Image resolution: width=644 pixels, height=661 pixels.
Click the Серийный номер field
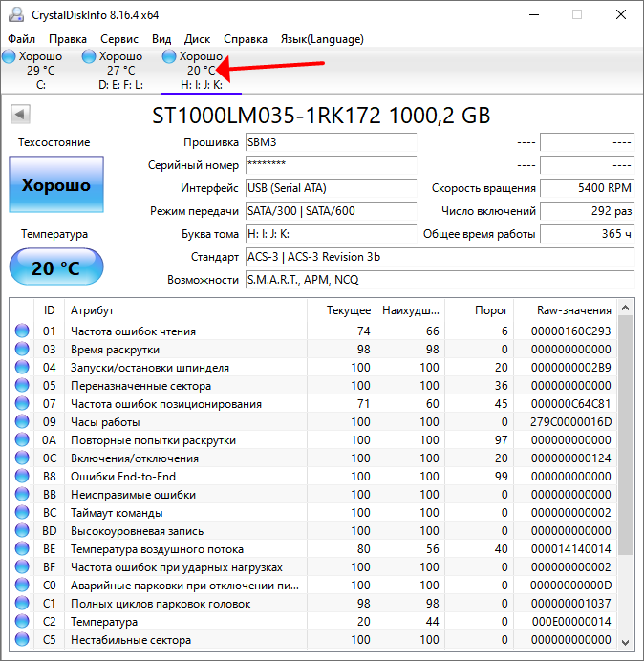tap(331, 165)
